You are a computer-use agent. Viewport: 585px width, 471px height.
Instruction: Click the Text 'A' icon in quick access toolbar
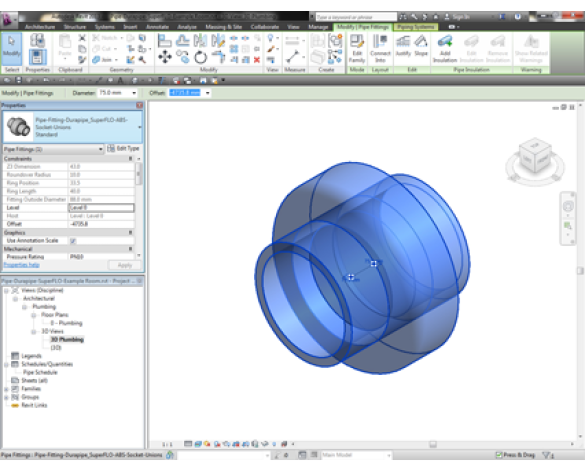(121, 80)
